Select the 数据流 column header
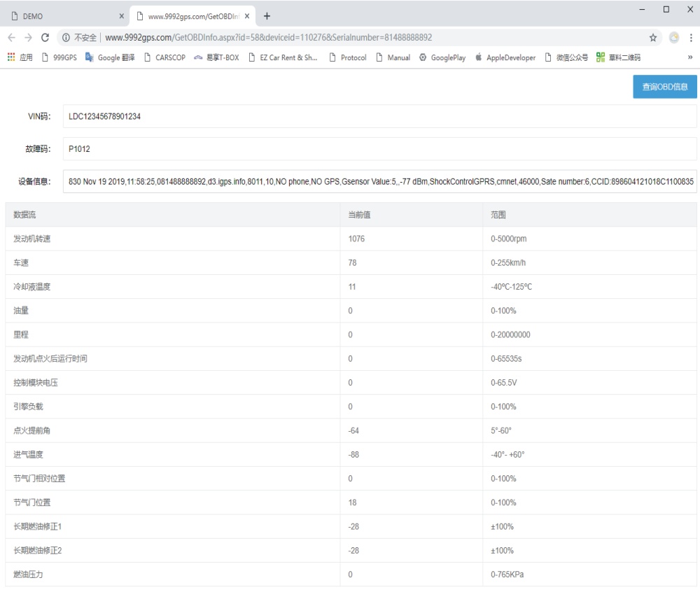 [24, 215]
